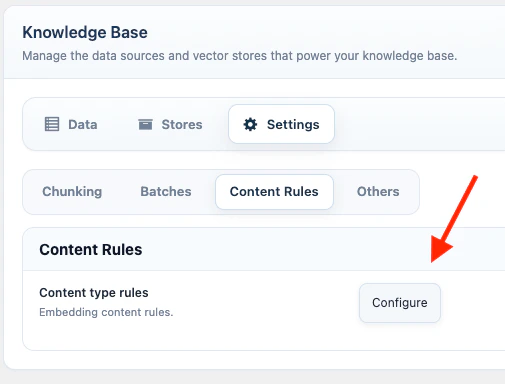
Task: Select the Content Rules sub-tab
Action: 274,192
